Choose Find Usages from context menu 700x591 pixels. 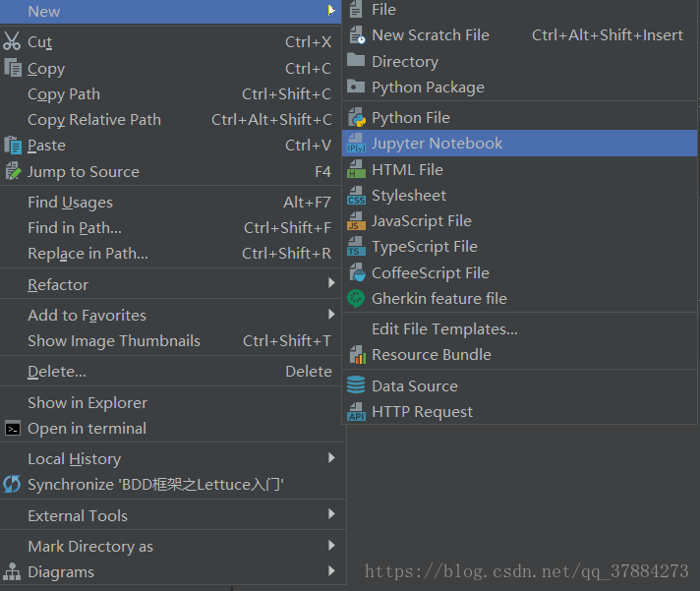pyautogui.click(x=70, y=203)
